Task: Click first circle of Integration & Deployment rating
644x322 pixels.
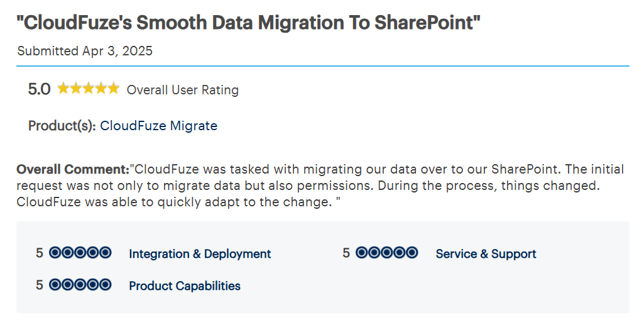Action: click(x=55, y=253)
